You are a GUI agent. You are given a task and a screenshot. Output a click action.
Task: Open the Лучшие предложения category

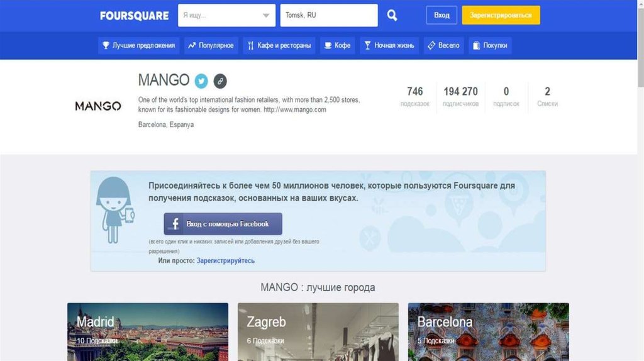139,45
